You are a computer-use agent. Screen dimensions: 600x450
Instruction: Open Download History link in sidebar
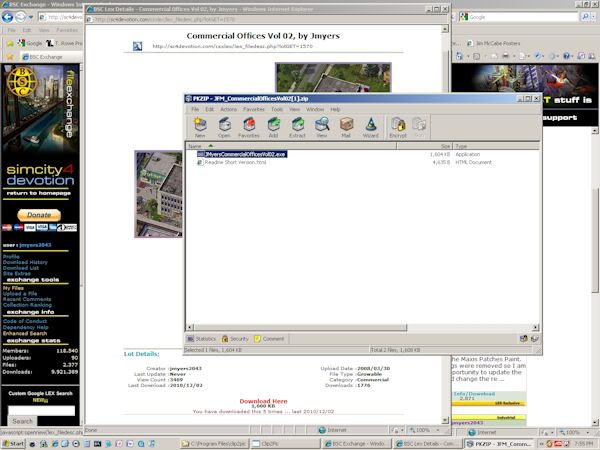click(25, 262)
